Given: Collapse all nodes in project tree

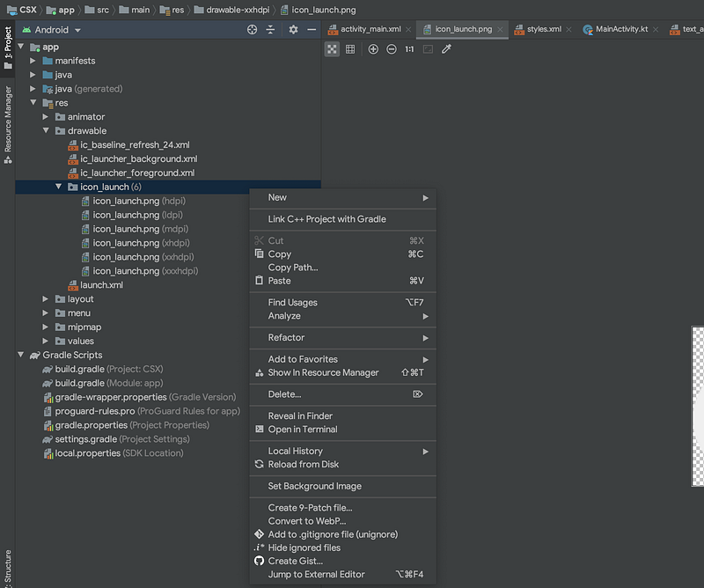Looking at the screenshot, I should coord(270,29).
